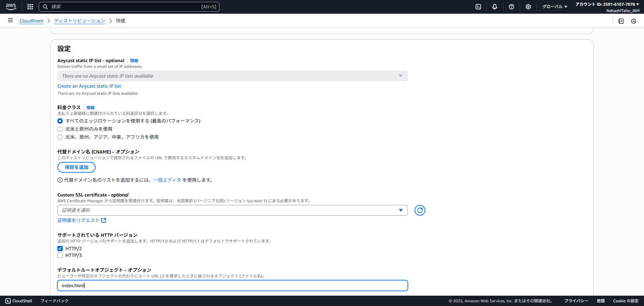Select 北米と欧州のみを使用 price class
644x306 pixels.
pyautogui.click(x=60, y=129)
